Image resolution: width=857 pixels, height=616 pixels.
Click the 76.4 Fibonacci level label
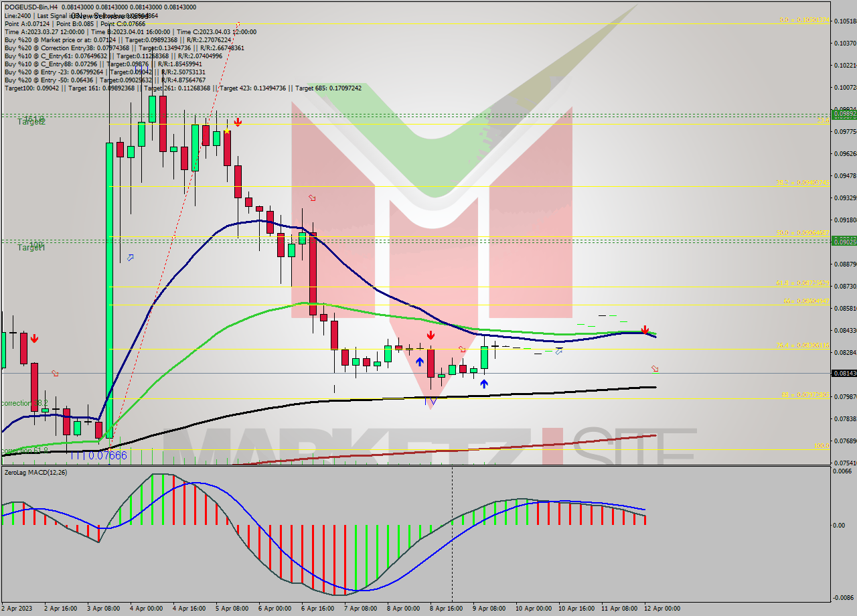(x=803, y=345)
